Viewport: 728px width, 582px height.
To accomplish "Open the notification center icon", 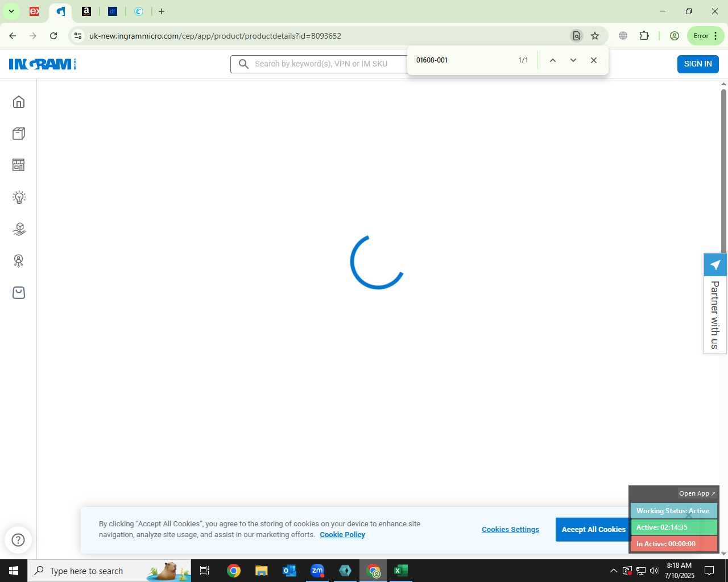I will point(709,571).
